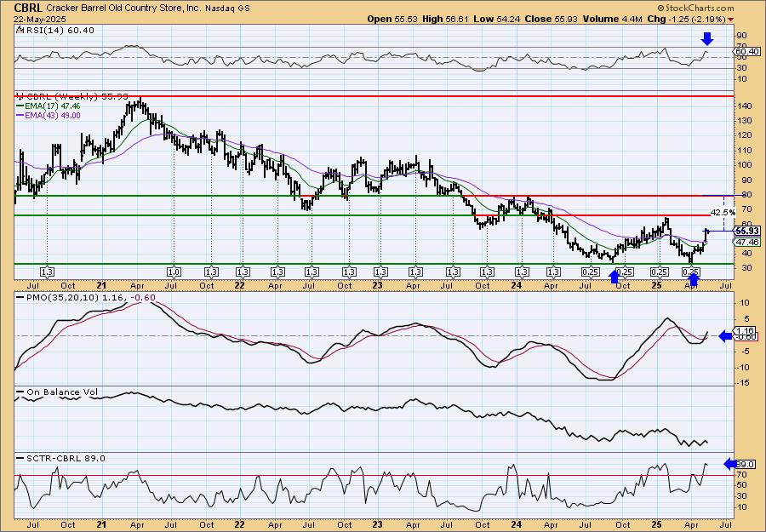Viewport: 766px width, 532px height.
Task: Click the 110 price axis label
Action: click(x=745, y=150)
